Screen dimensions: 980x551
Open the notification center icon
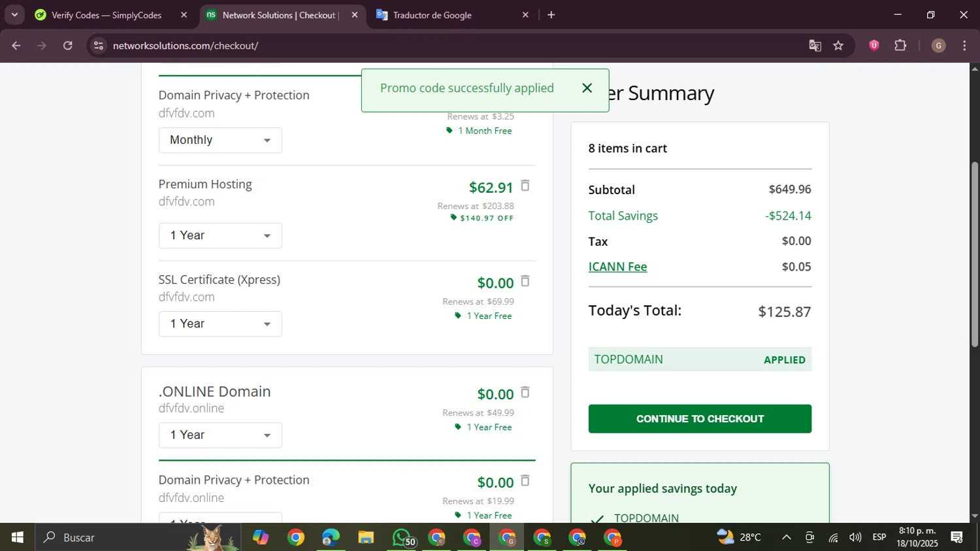coord(957,537)
